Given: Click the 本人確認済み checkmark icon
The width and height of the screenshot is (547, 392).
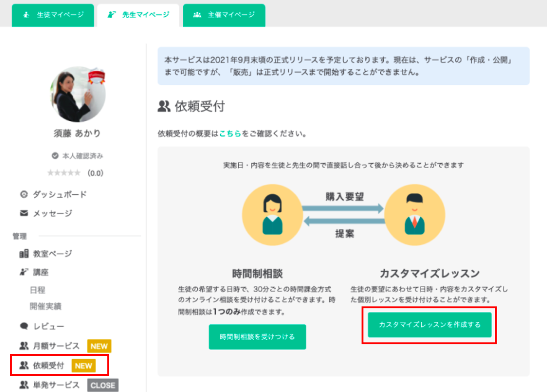Looking at the screenshot, I should (x=55, y=156).
